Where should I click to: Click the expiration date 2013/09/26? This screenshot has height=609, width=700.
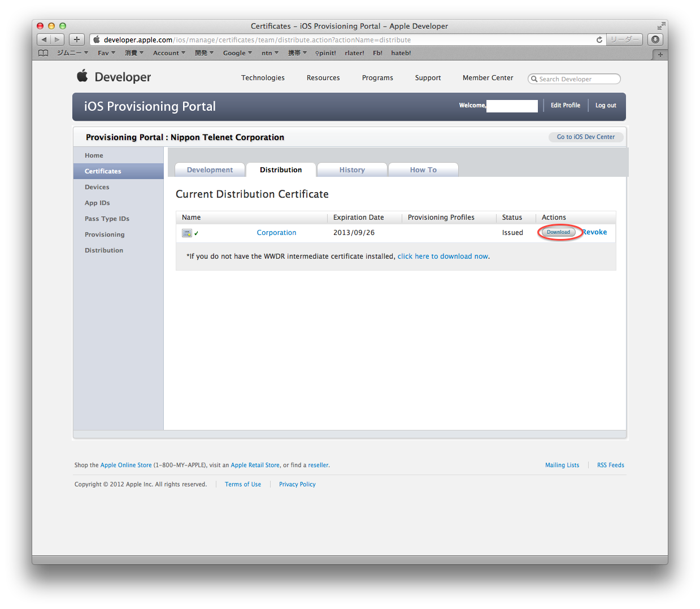[x=354, y=233]
